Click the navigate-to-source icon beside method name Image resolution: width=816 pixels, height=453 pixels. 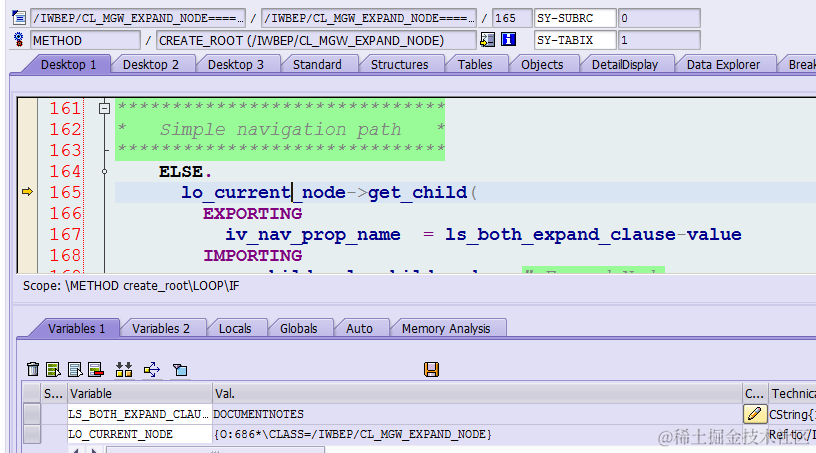(x=488, y=40)
